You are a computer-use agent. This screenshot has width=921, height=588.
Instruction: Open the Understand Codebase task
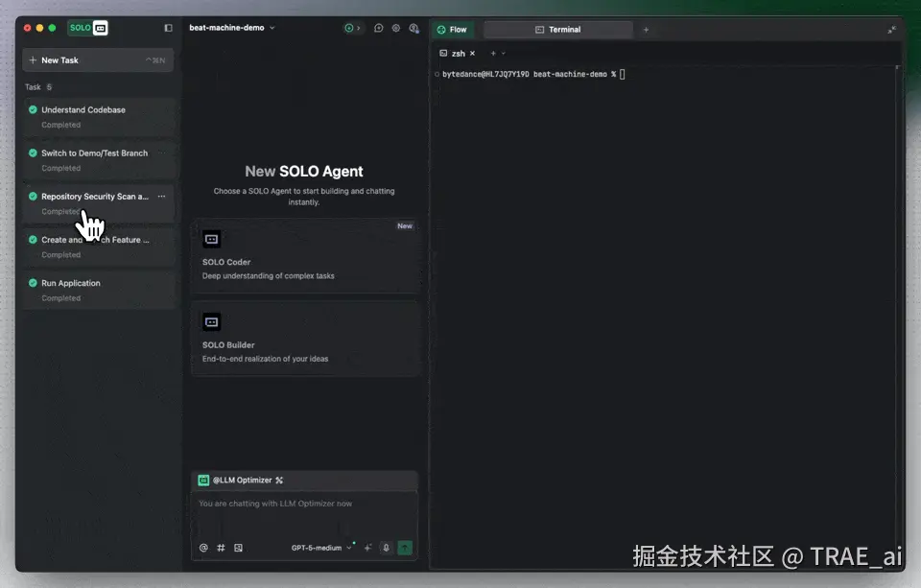100,117
